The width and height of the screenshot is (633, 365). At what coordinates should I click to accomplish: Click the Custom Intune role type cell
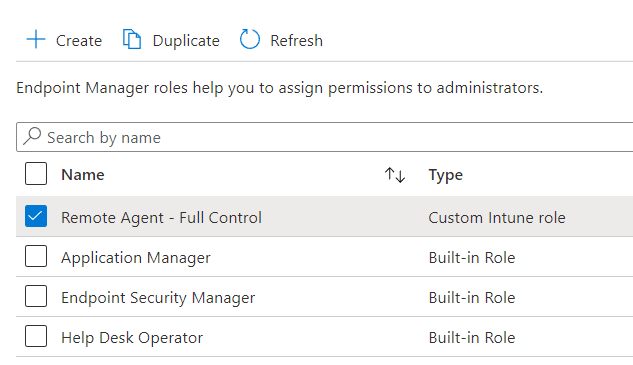pyautogui.click(x=497, y=218)
